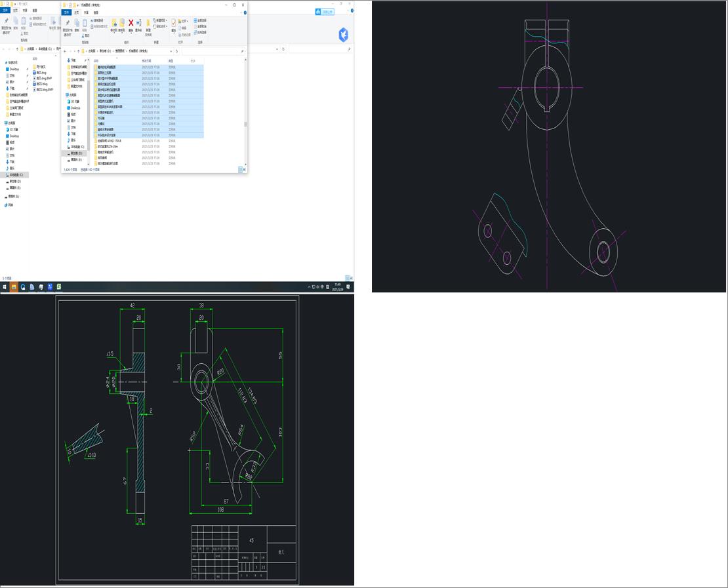Open the New Item dropdown in the ribbon
728x588 pixels.
(x=161, y=21)
